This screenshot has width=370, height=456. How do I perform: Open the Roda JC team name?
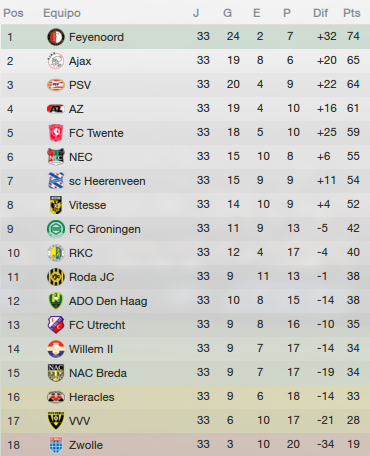point(91,277)
